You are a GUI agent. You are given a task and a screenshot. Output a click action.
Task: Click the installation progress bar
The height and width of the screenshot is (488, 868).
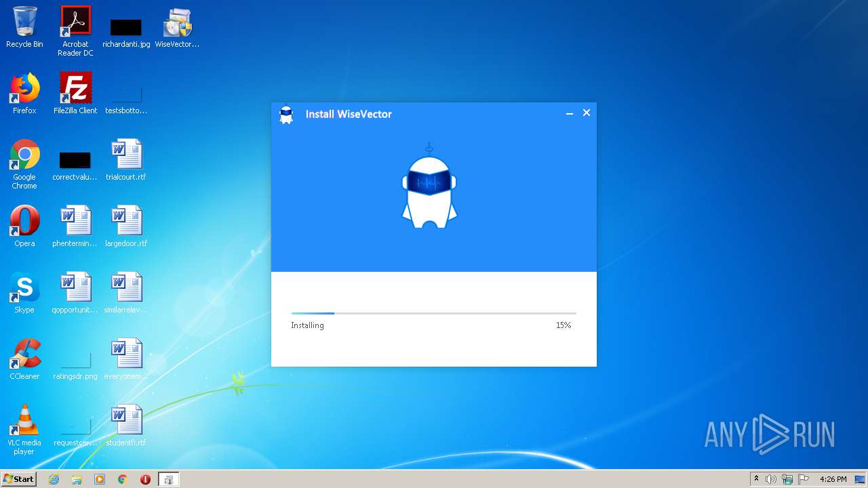click(x=434, y=313)
